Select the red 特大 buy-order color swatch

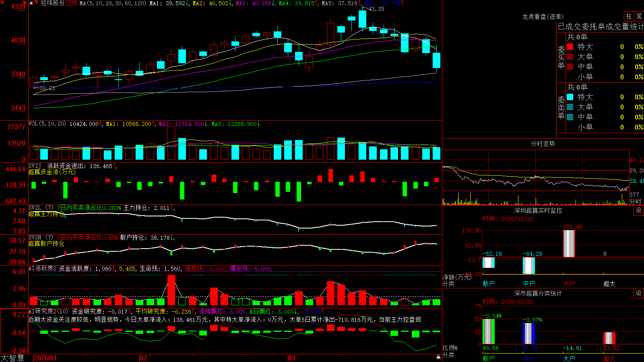pos(570,47)
